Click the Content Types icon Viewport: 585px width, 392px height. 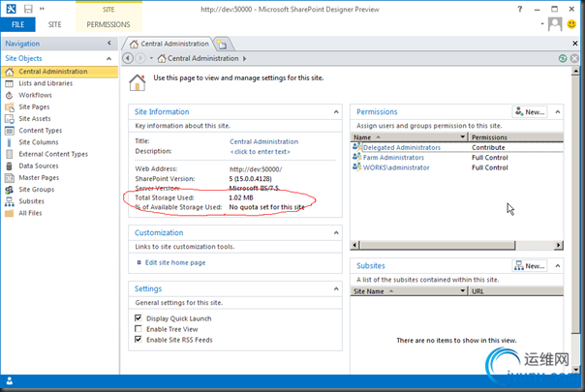click(10, 131)
